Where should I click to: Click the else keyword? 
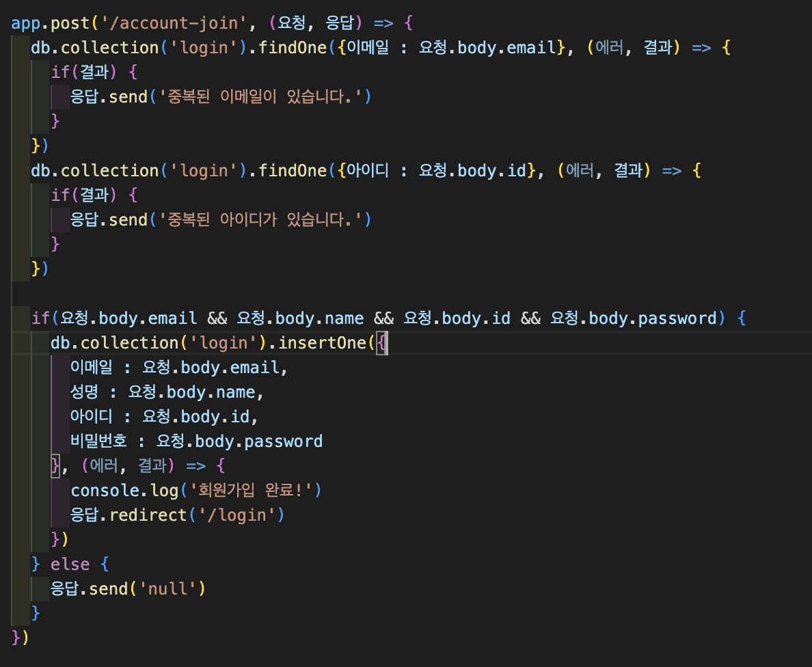(70, 564)
